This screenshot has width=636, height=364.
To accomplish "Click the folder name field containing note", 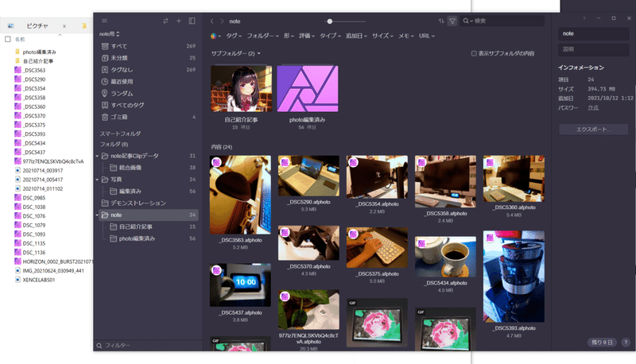I will coord(593,33).
